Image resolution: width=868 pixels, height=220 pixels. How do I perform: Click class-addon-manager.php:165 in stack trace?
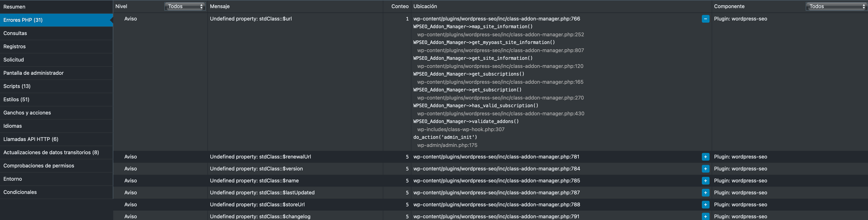[x=500, y=82]
